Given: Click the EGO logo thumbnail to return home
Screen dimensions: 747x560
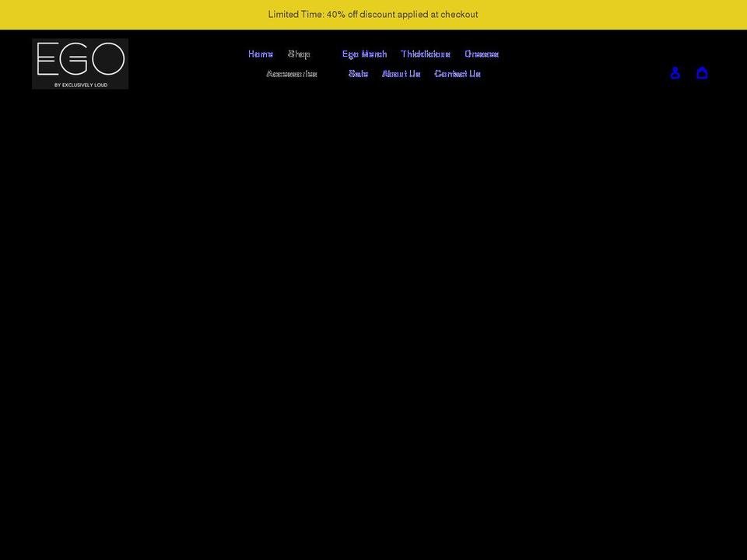Looking at the screenshot, I should [80, 63].
